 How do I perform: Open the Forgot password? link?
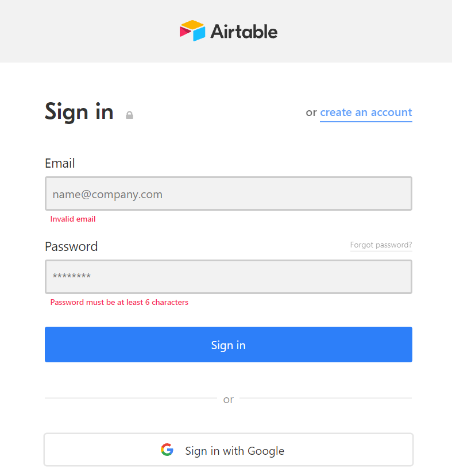click(x=381, y=245)
